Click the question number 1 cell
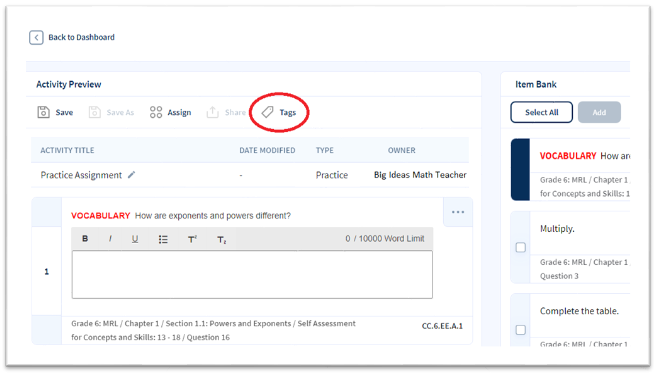 (47, 271)
